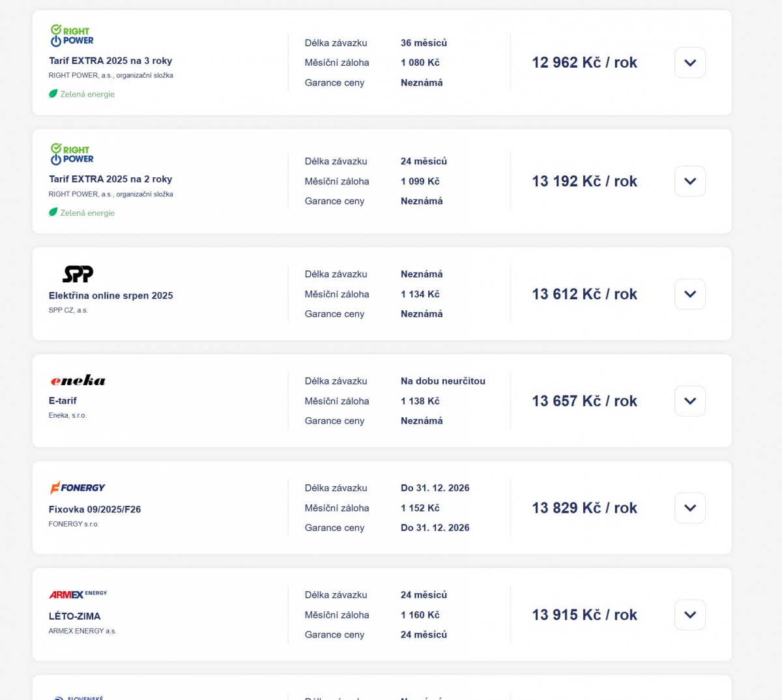Click Right Power logo on 2-year tariff
The height and width of the screenshot is (700, 782).
tap(72, 154)
